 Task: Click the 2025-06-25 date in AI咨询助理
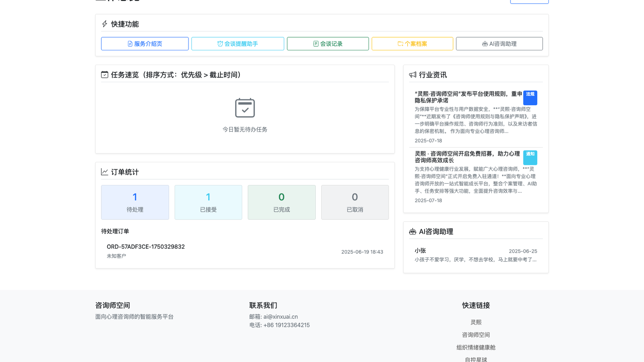tap(523, 251)
